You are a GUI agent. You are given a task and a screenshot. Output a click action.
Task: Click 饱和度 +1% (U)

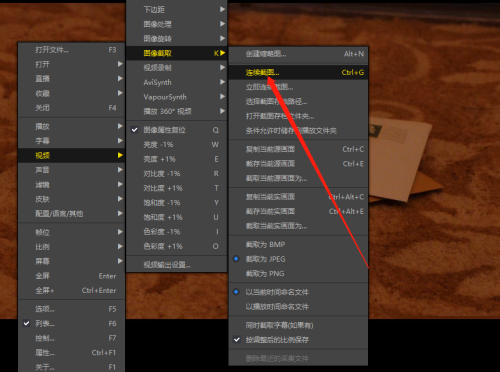177,217
